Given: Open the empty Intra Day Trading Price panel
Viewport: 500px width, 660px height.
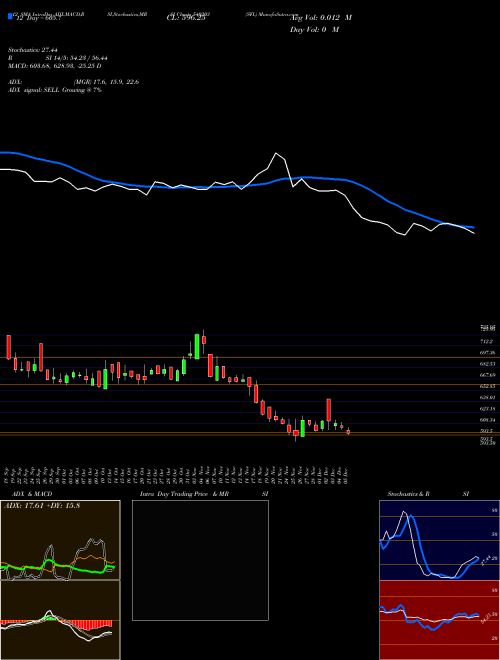Looking at the screenshot, I should [200, 560].
